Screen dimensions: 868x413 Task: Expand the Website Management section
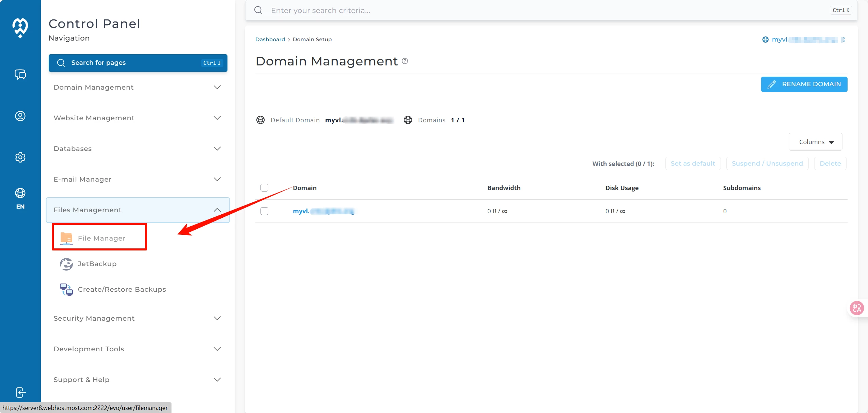(x=138, y=118)
